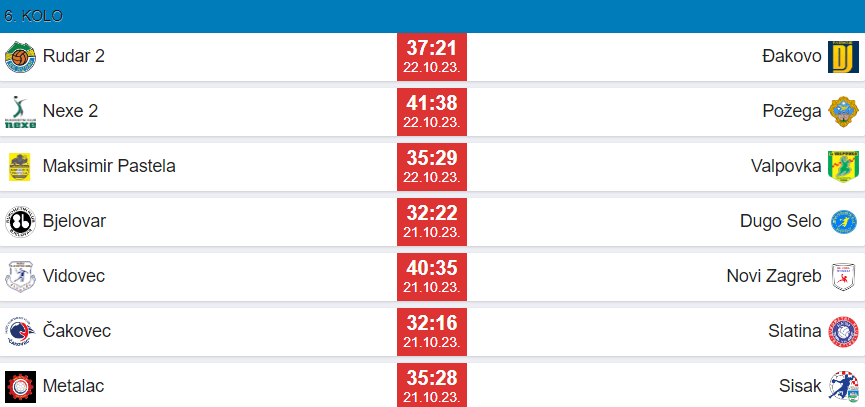Viewport: 865px width, 407px height.
Task: Click the Maksimir Pastela club crest
Action: 20,167
